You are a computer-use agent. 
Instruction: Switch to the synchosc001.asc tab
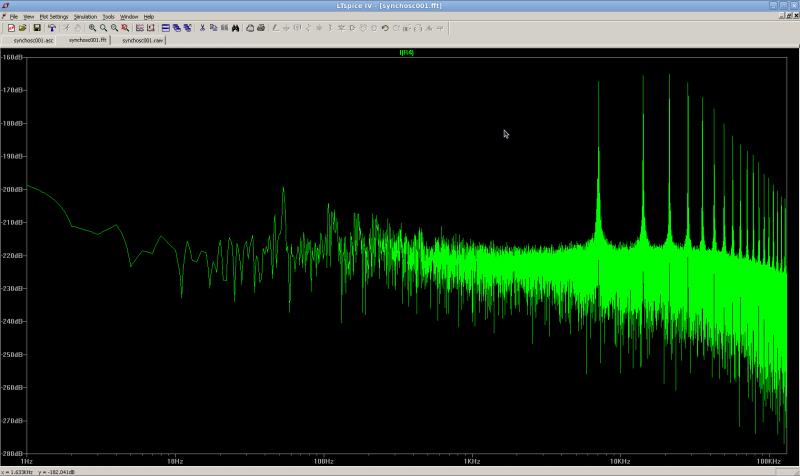coord(33,41)
